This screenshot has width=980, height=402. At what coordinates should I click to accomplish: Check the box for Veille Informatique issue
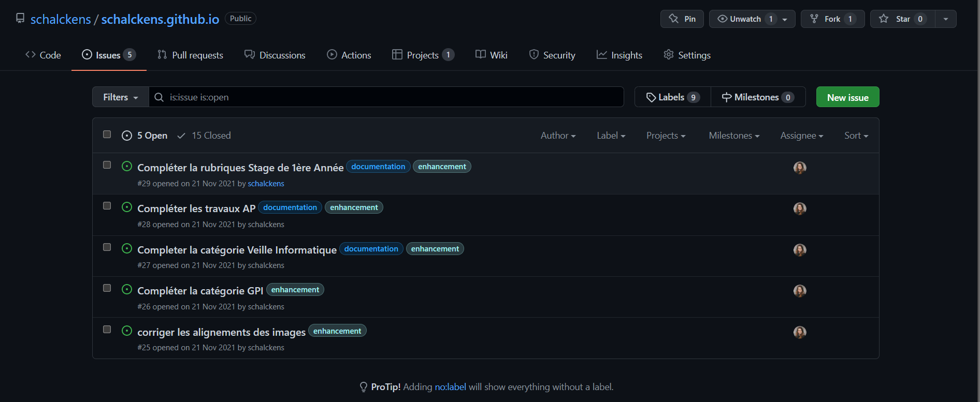click(107, 247)
